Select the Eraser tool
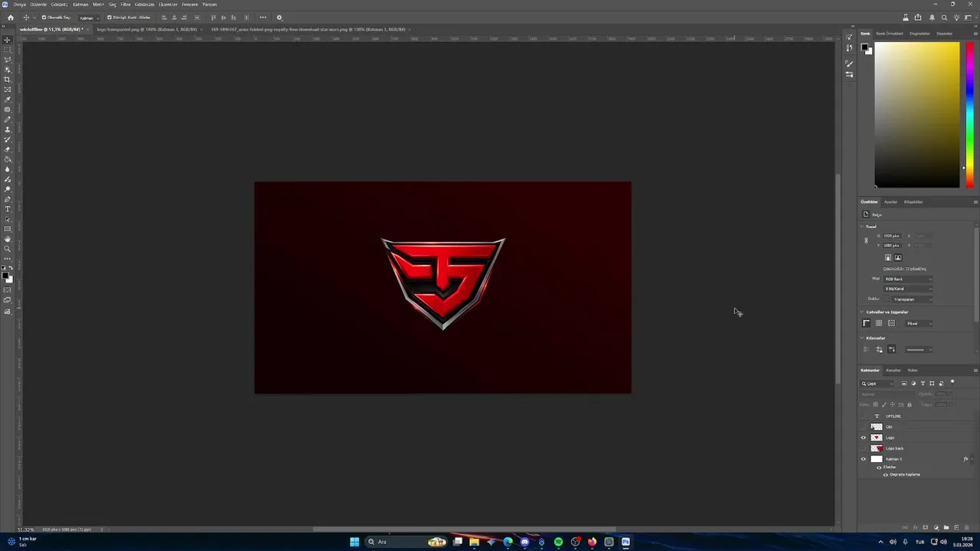The width and height of the screenshot is (980, 551). click(x=8, y=149)
